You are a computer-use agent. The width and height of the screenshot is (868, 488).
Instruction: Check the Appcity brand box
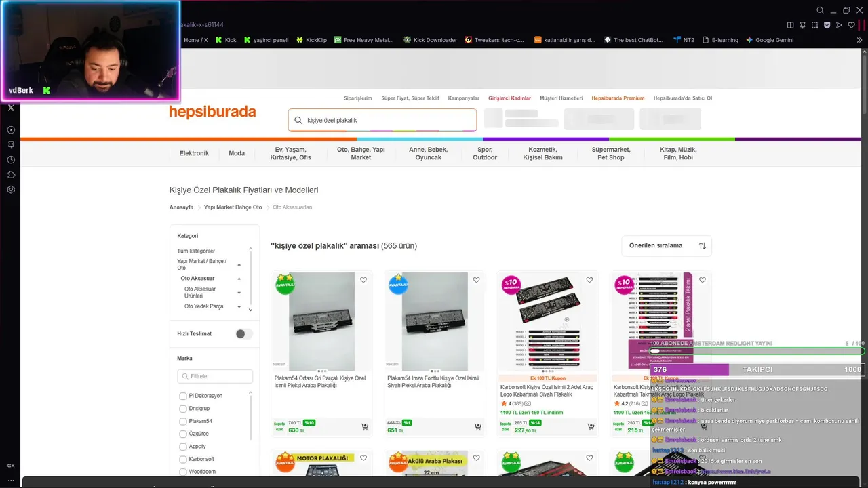[x=183, y=447]
